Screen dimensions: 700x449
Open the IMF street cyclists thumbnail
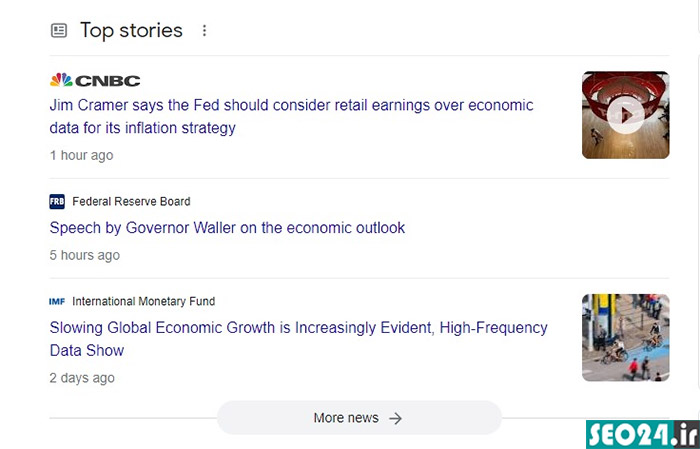point(625,337)
